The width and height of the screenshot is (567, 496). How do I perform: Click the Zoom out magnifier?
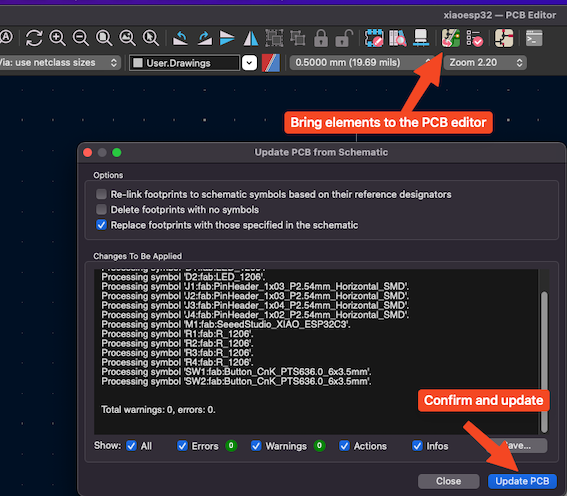pyautogui.click(x=81, y=38)
